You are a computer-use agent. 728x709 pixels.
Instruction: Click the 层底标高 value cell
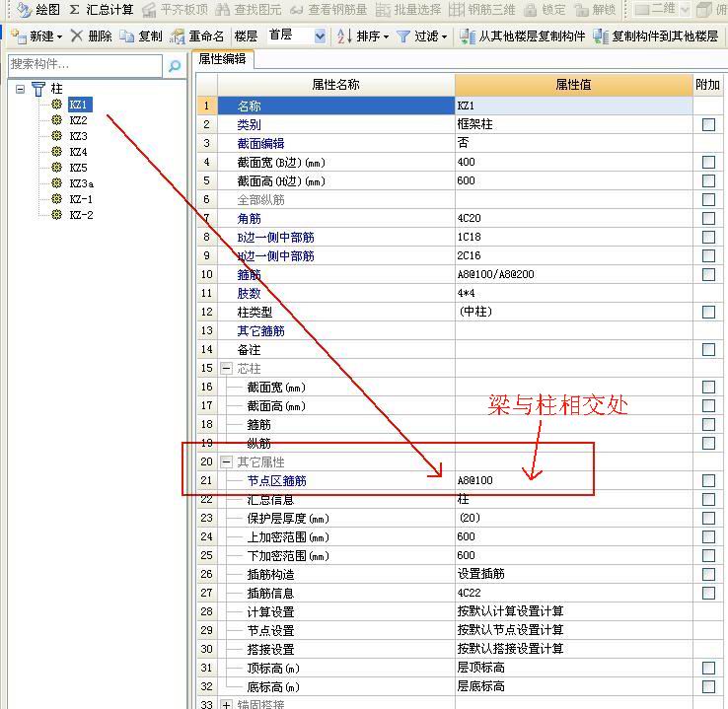click(x=573, y=686)
